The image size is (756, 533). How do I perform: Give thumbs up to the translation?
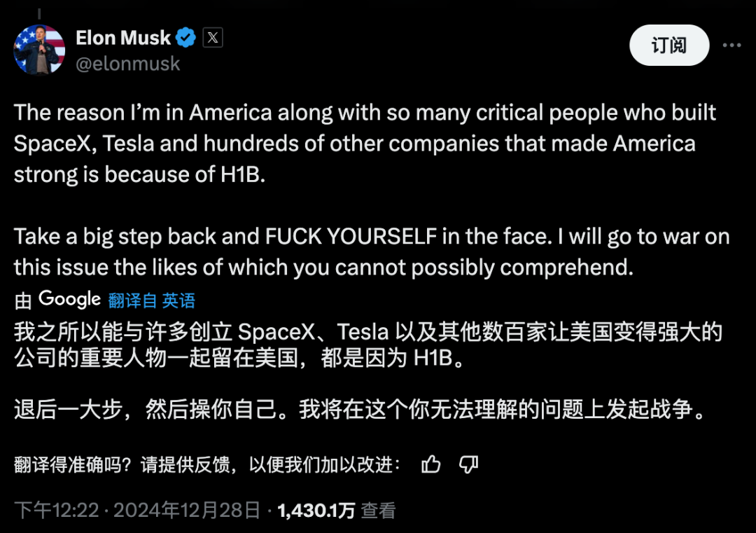pyautogui.click(x=431, y=464)
